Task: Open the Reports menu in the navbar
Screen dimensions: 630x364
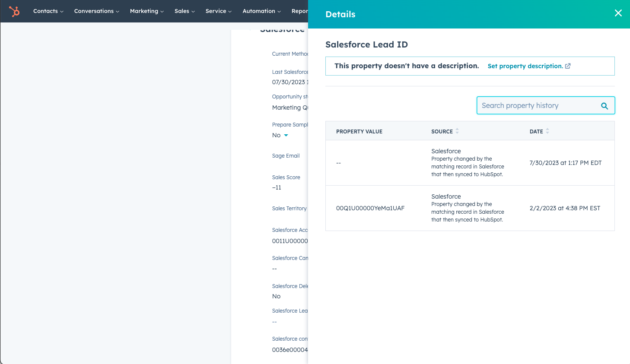Action: click(x=301, y=11)
